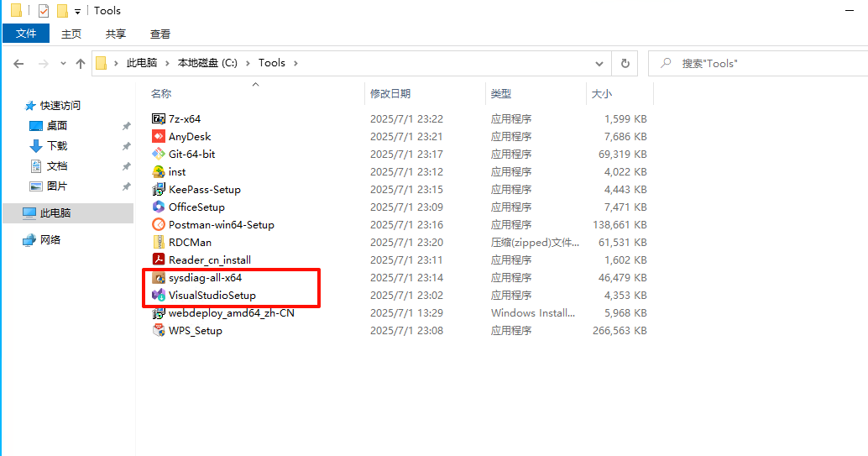Viewport: 868px width, 456px height.
Task: Open the 文件 ribbon menu
Action: 26,34
